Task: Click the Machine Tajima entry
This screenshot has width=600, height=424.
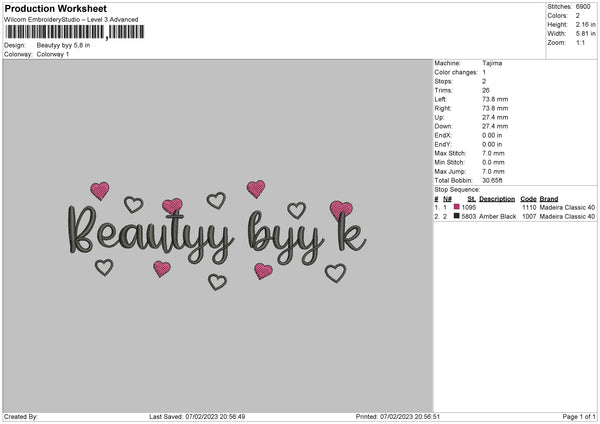Action: (x=492, y=63)
